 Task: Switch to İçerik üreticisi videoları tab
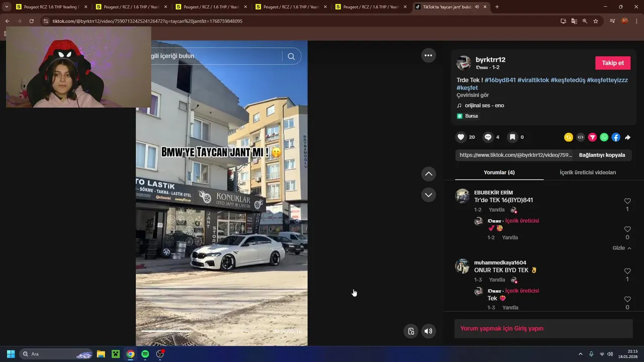[588, 172]
